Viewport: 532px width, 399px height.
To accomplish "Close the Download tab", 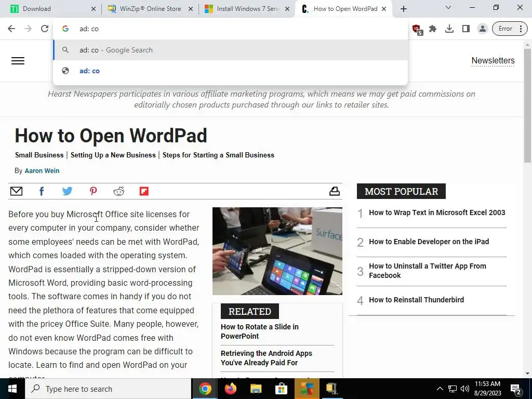I will [x=94, y=9].
